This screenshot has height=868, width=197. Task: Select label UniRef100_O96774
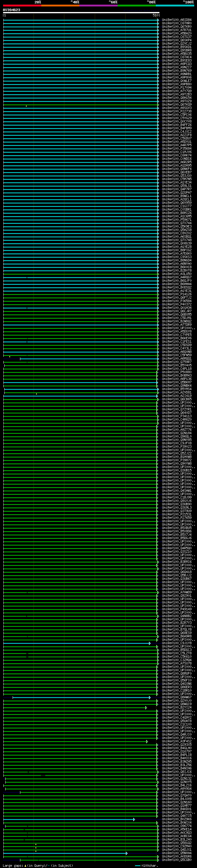click(x=176, y=826)
